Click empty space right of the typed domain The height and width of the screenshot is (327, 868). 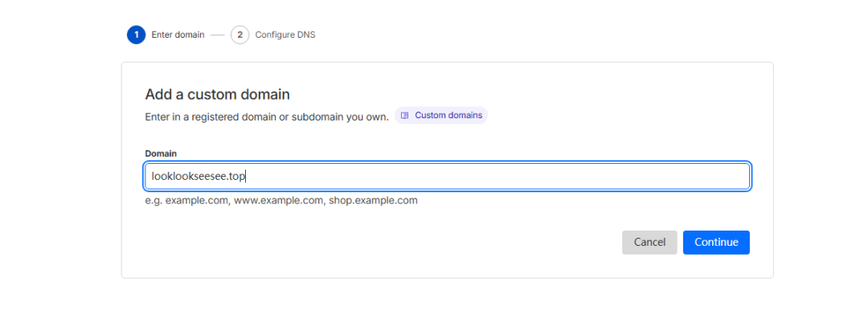pos(522,176)
